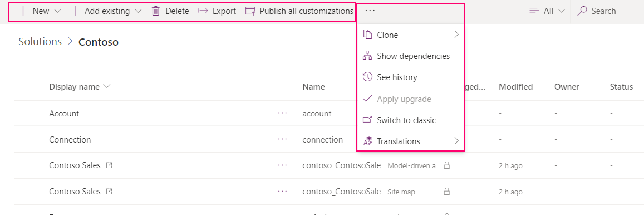Click the All filter lines icon
Screen dimensions: 644x215
click(534, 11)
